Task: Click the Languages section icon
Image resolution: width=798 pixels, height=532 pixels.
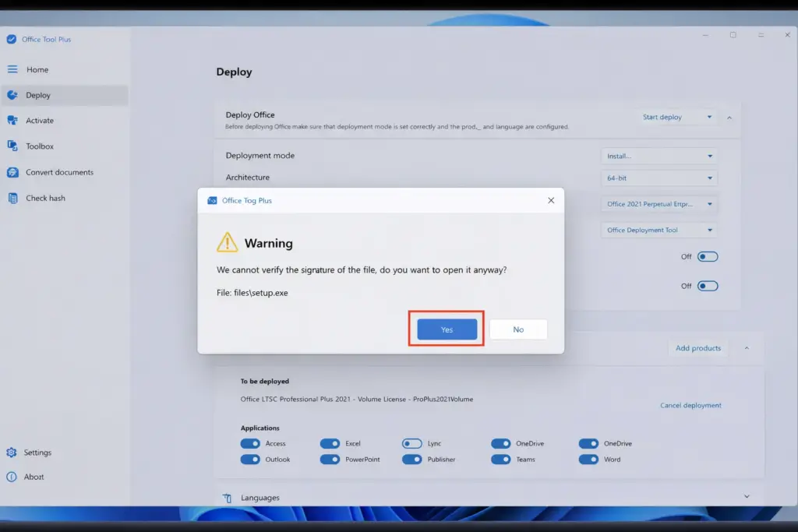Action: (228, 498)
